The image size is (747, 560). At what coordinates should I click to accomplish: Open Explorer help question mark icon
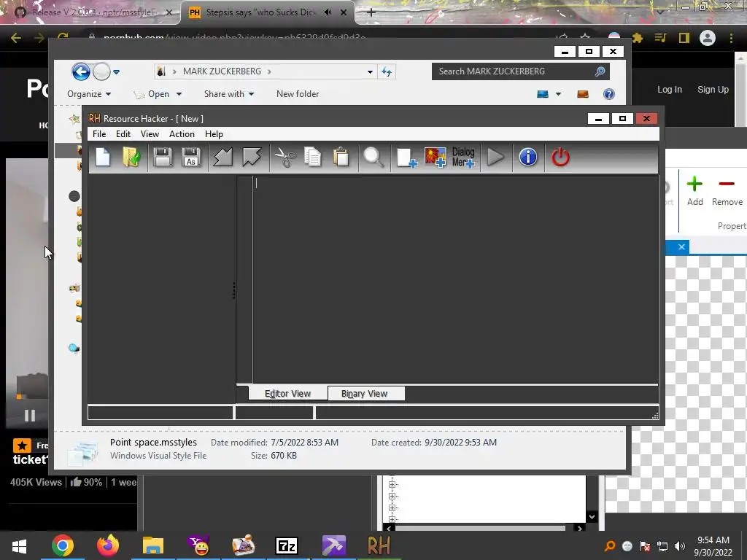point(609,94)
